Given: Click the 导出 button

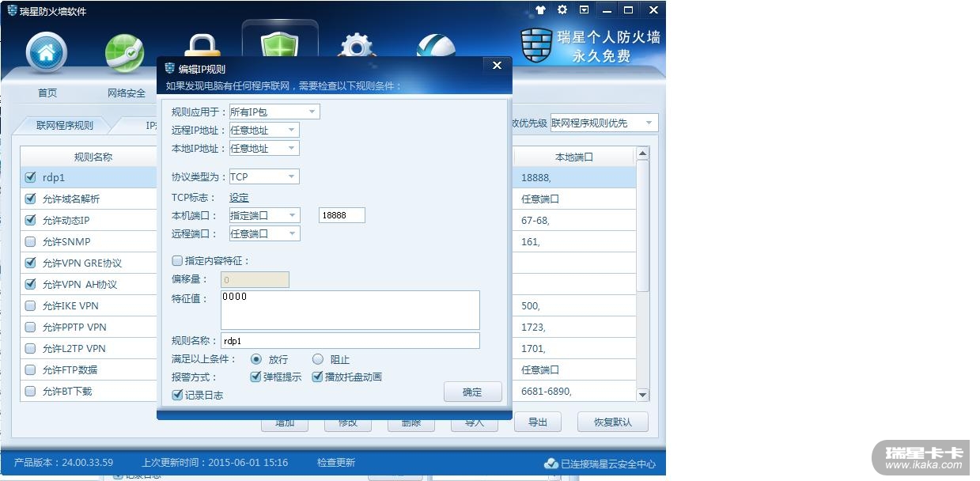Looking at the screenshot, I should click(x=538, y=422).
